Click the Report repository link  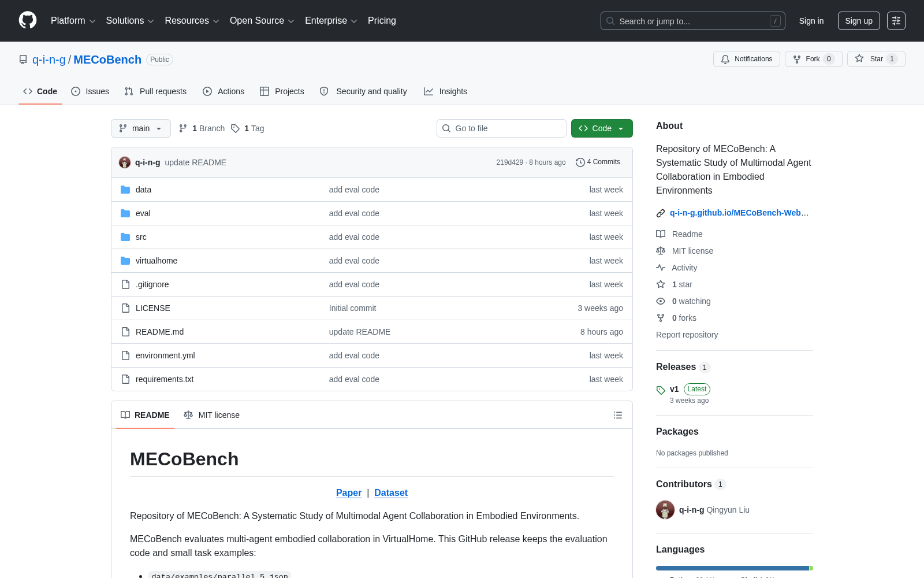tap(687, 335)
